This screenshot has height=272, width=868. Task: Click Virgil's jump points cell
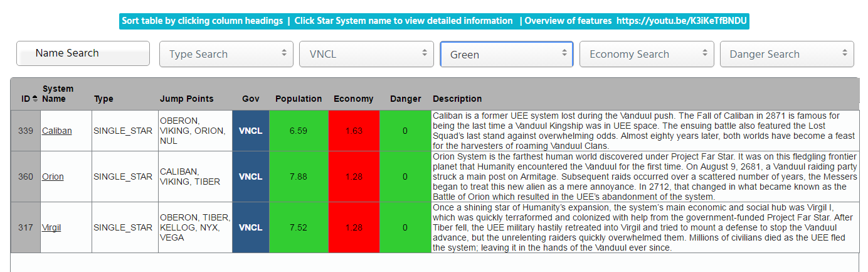tap(195, 227)
